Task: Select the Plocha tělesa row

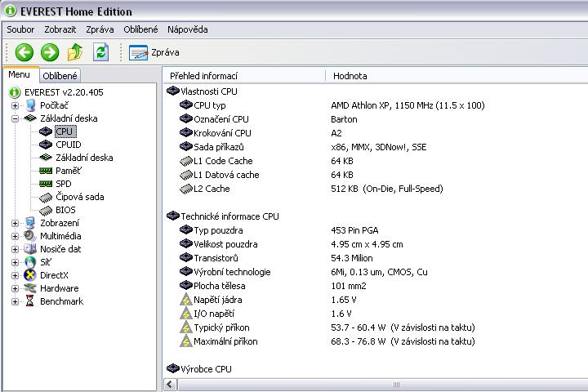Action: (x=273, y=286)
